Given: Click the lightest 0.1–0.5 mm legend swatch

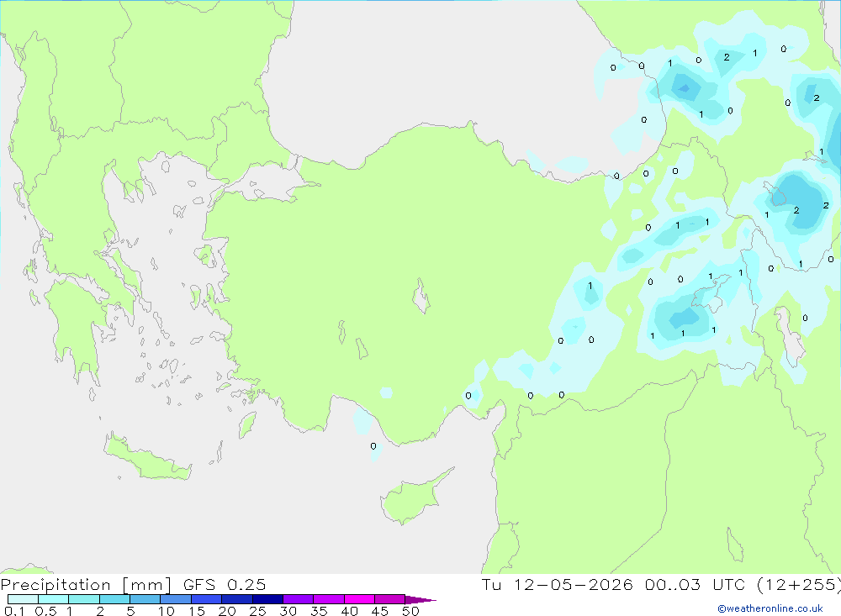Looking at the screenshot, I should (x=23, y=599).
